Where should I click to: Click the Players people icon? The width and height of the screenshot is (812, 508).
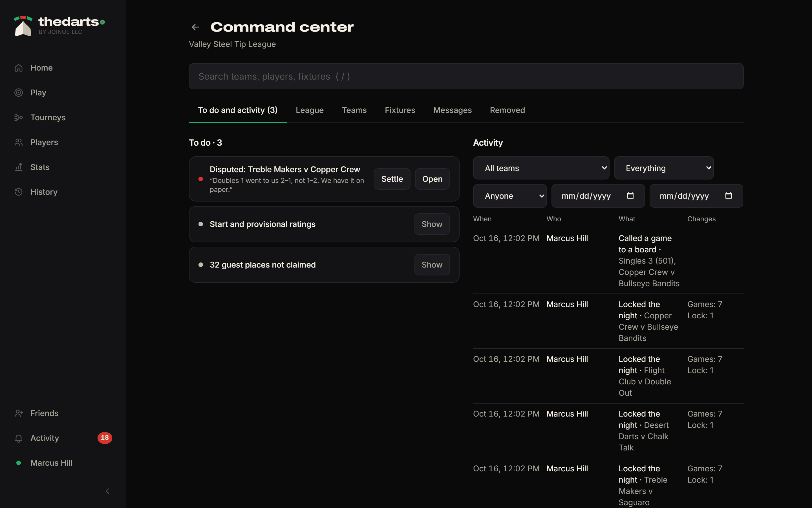19,143
